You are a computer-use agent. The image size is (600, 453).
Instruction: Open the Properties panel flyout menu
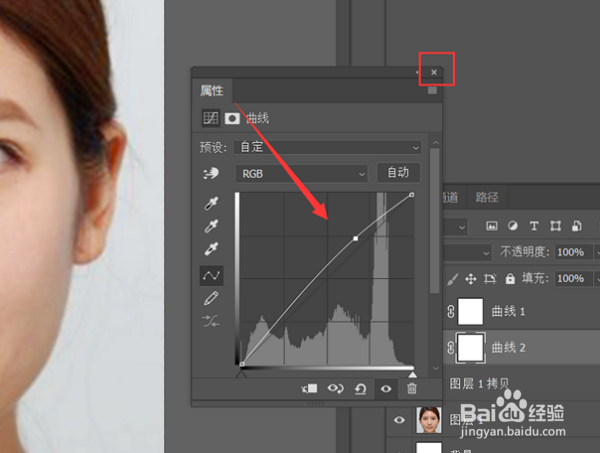(432, 90)
